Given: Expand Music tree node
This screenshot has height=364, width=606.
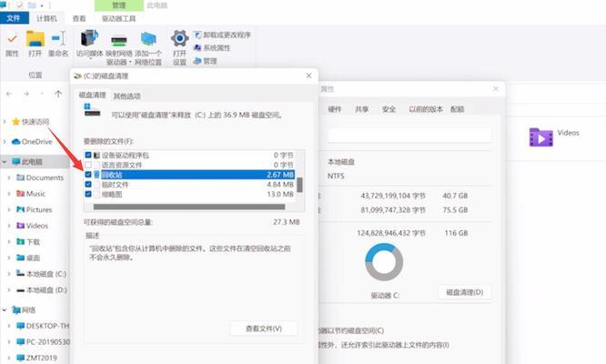Looking at the screenshot, I should (9, 194).
